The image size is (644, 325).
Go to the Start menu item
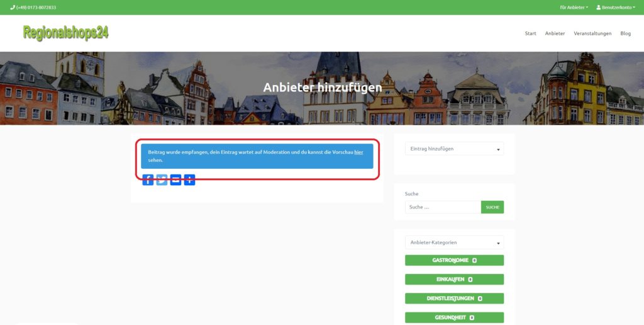(x=530, y=33)
